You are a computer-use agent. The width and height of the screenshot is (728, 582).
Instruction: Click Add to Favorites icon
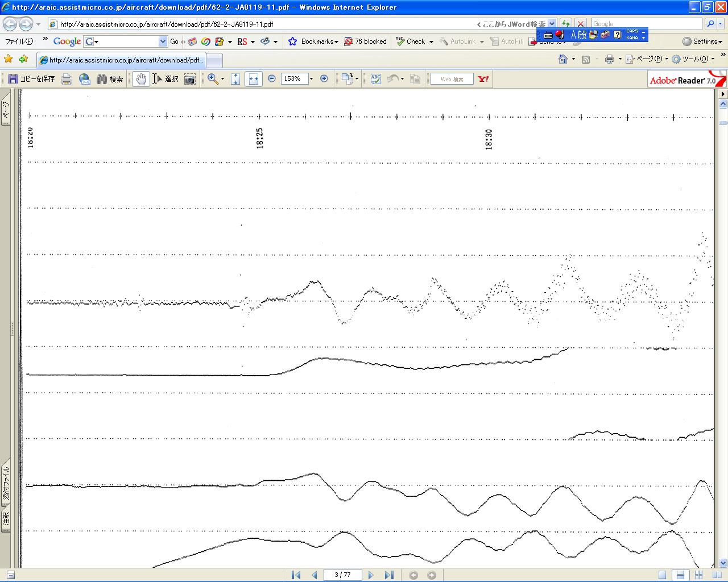(x=23, y=59)
